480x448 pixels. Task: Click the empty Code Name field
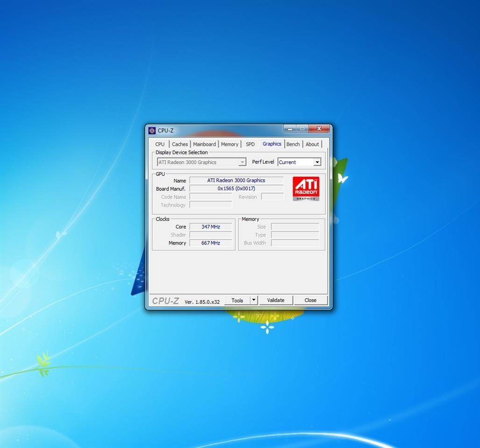pyautogui.click(x=211, y=197)
